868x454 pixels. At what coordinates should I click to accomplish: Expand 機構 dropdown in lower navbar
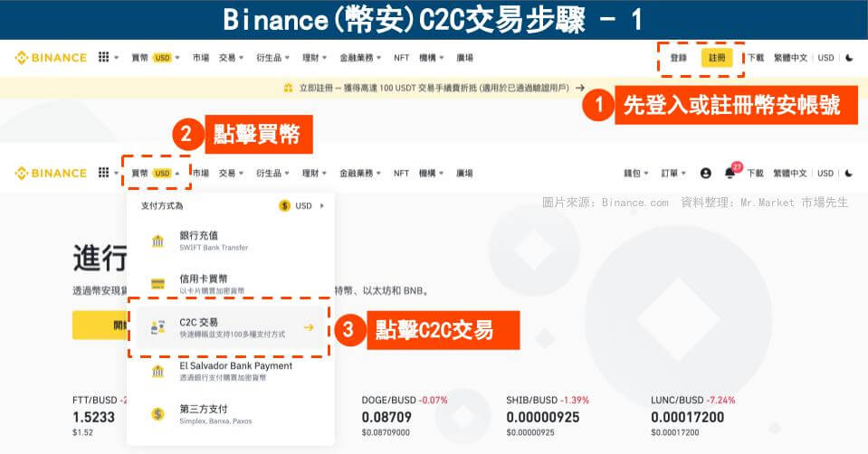[431, 173]
